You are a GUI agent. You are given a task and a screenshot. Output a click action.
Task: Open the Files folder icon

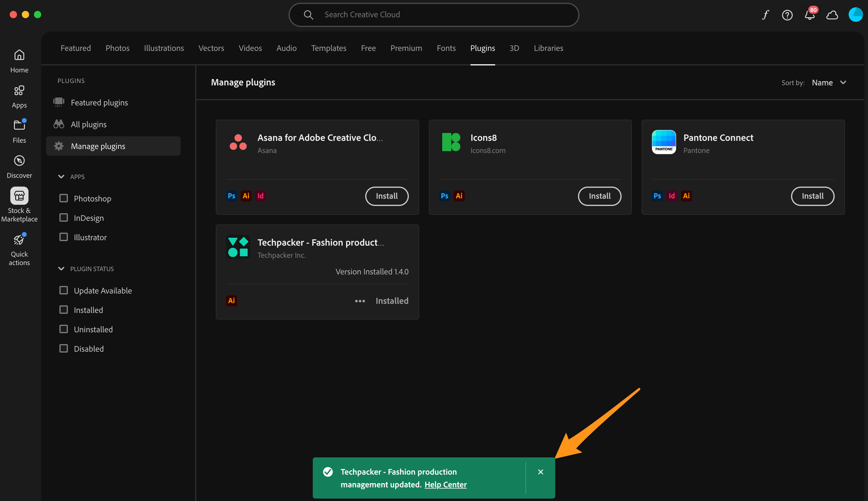tap(19, 131)
